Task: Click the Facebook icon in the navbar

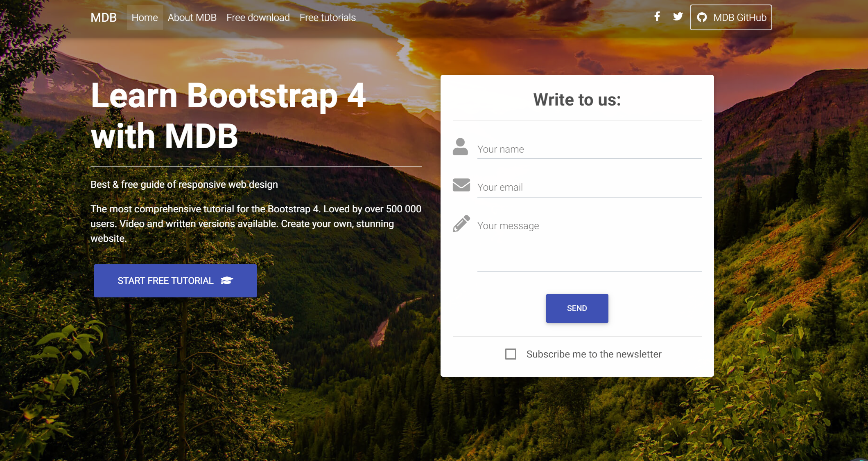Action: tap(657, 17)
